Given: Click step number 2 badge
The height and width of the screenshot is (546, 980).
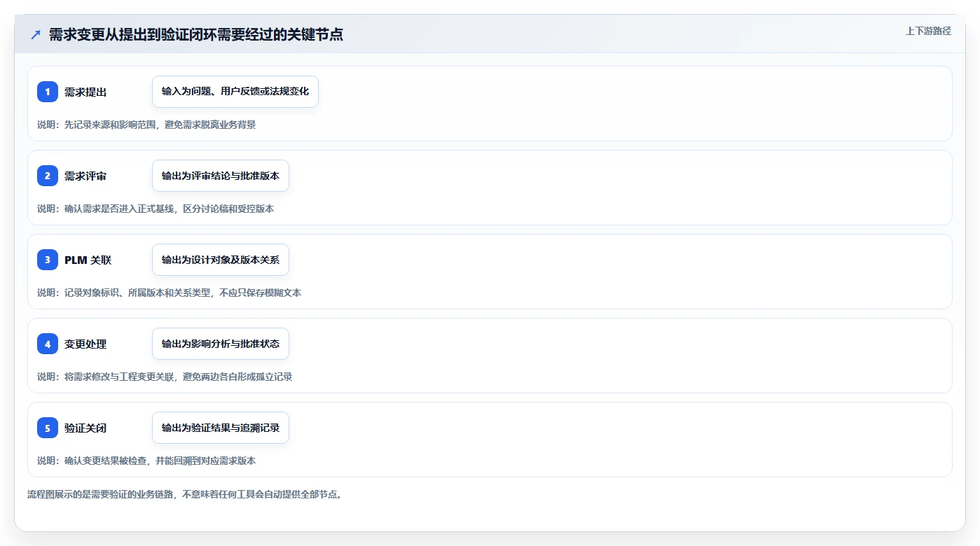Looking at the screenshot, I should (x=48, y=176).
